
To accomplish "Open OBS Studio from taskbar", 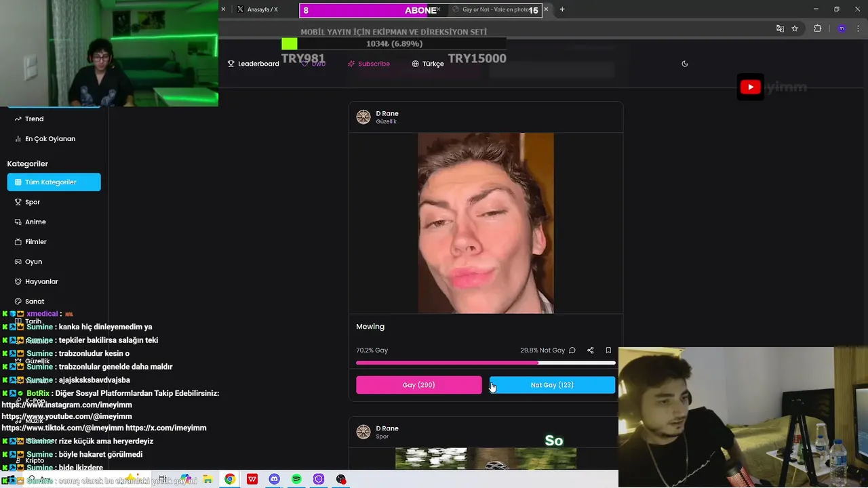I will [x=341, y=479].
